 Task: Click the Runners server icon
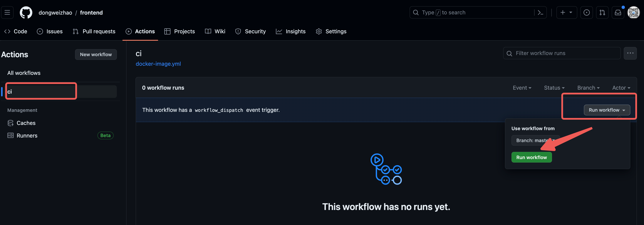tap(10, 136)
